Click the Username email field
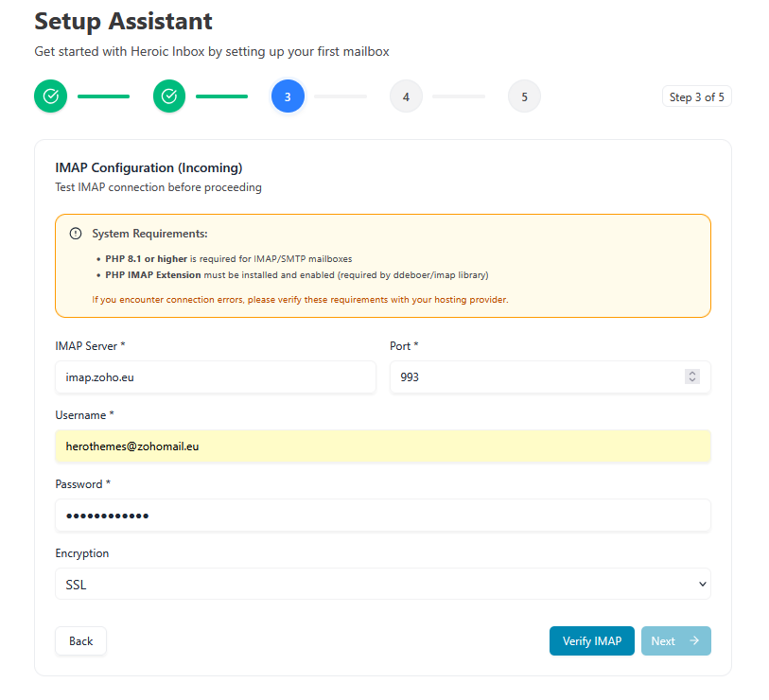This screenshot has width=769, height=700. click(x=382, y=446)
